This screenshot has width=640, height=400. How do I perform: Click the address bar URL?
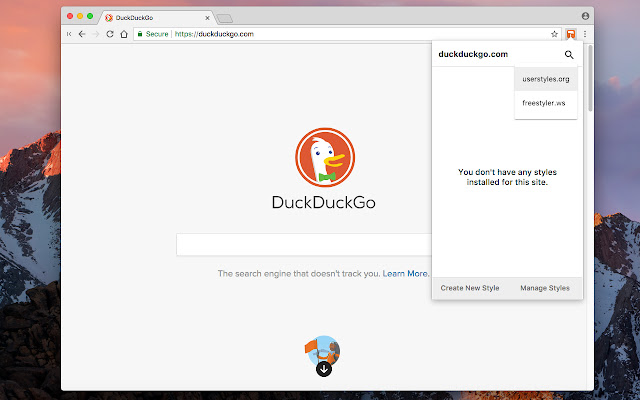point(214,34)
